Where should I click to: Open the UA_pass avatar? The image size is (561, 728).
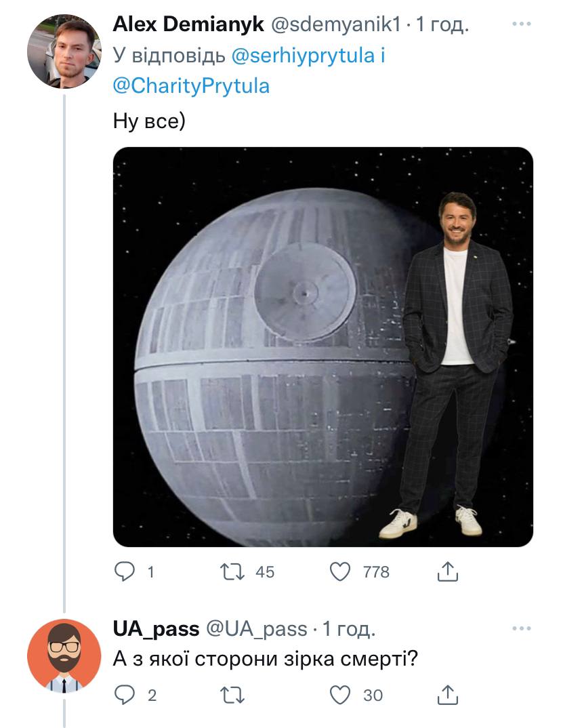(64, 655)
